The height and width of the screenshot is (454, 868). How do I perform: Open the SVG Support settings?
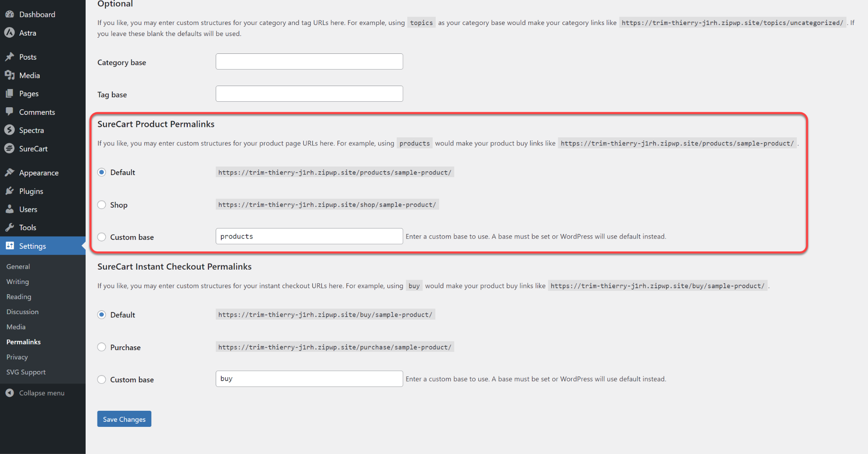point(26,372)
